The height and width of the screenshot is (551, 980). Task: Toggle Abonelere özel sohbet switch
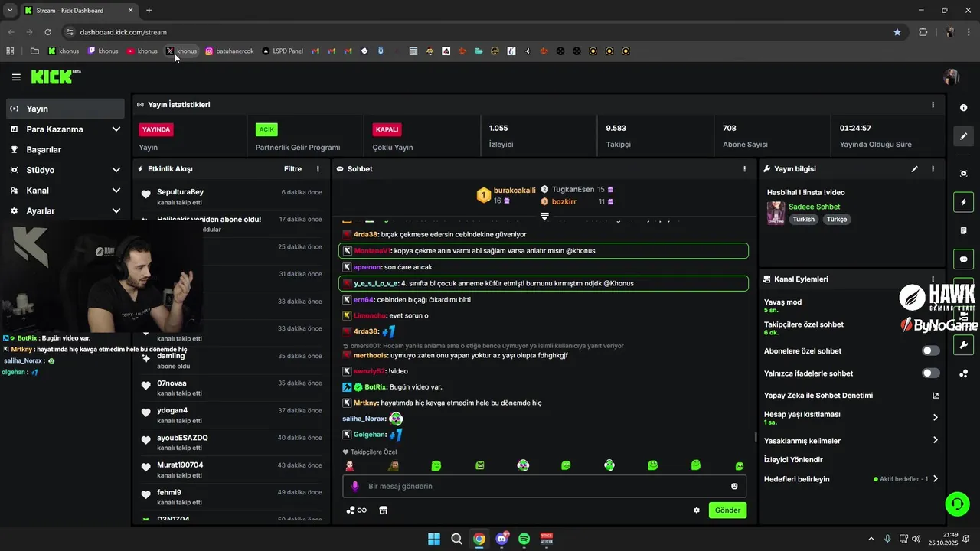coord(930,350)
